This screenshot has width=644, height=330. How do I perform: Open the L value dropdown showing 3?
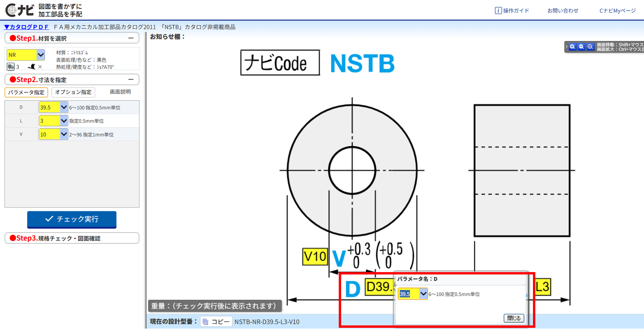[64, 121]
